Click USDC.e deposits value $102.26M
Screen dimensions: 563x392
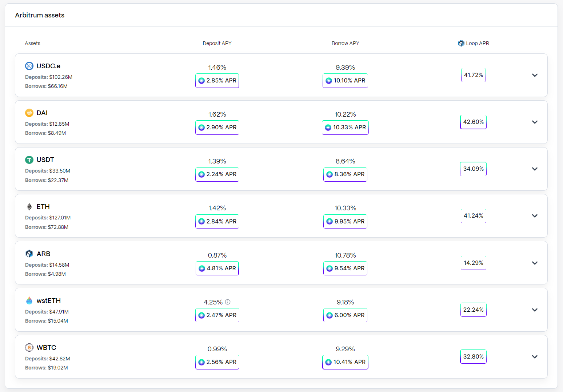click(61, 77)
